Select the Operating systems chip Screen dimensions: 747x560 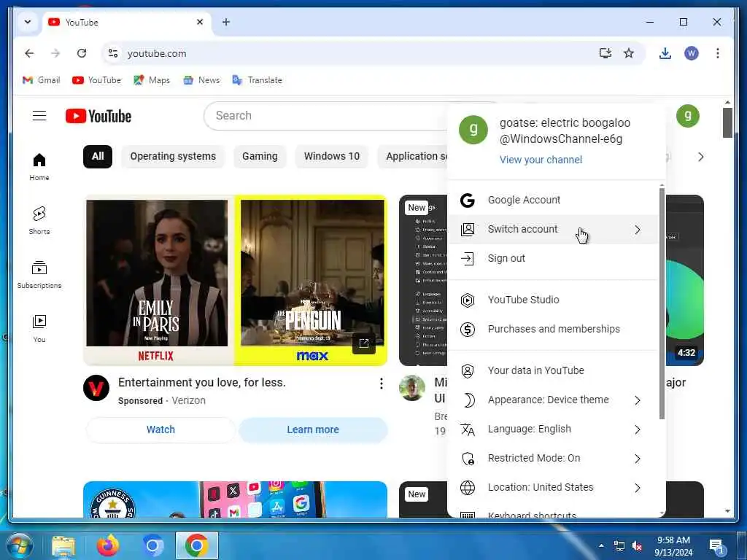tap(173, 157)
